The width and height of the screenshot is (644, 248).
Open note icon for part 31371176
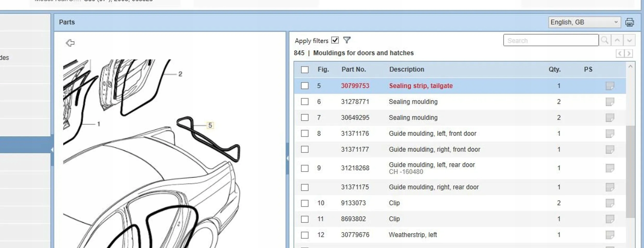pos(610,134)
